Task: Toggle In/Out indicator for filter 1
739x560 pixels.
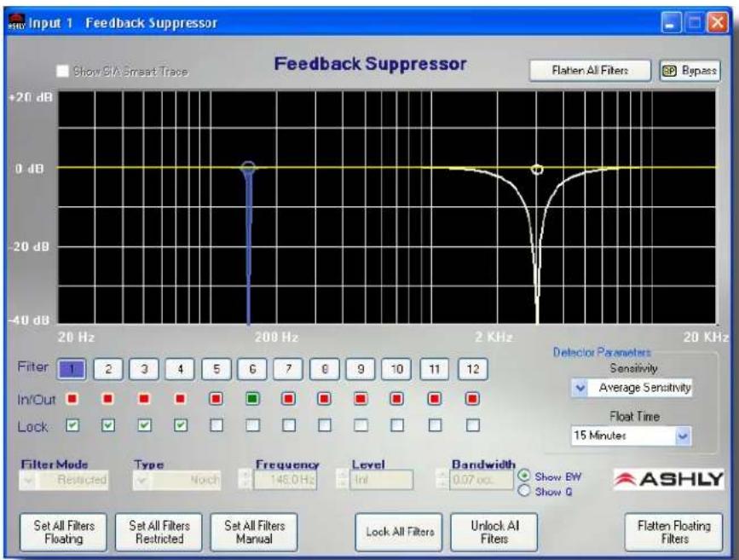Action: (72, 399)
